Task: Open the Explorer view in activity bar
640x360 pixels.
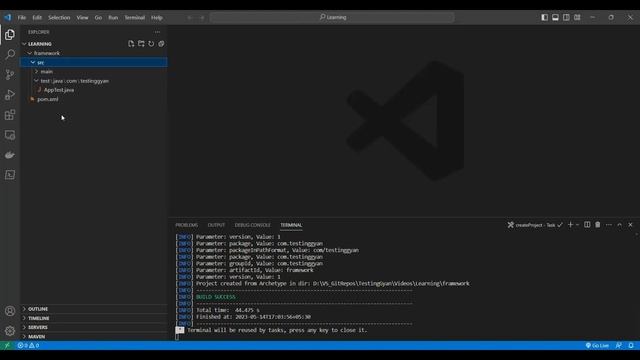Action: pos(10,35)
